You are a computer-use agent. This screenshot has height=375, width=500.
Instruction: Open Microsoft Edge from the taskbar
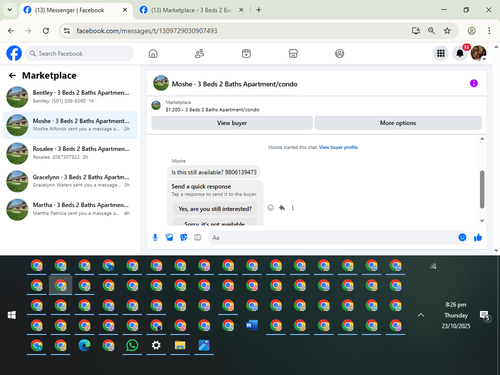coord(84,345)
